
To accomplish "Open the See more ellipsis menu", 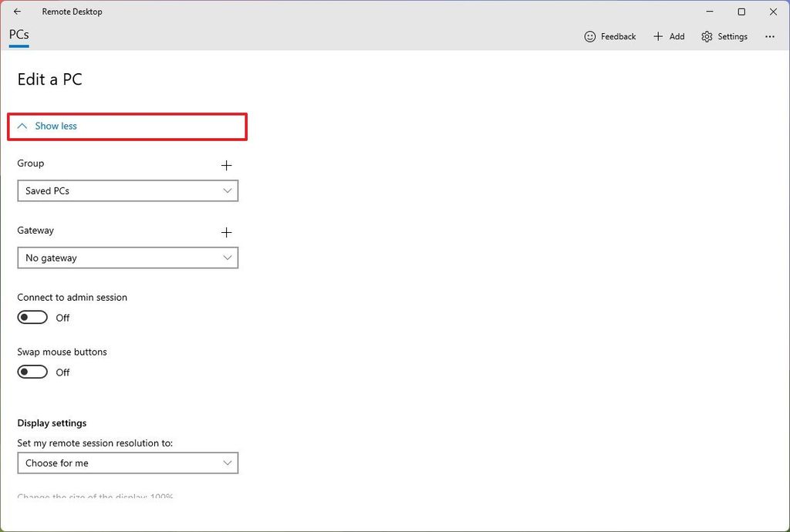I will click(770, 36).
